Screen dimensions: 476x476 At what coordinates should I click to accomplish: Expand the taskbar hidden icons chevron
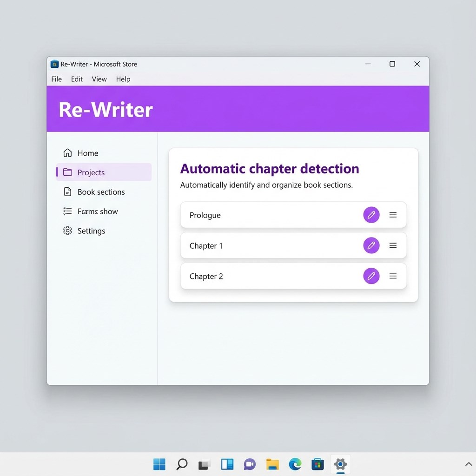(468, 463)
